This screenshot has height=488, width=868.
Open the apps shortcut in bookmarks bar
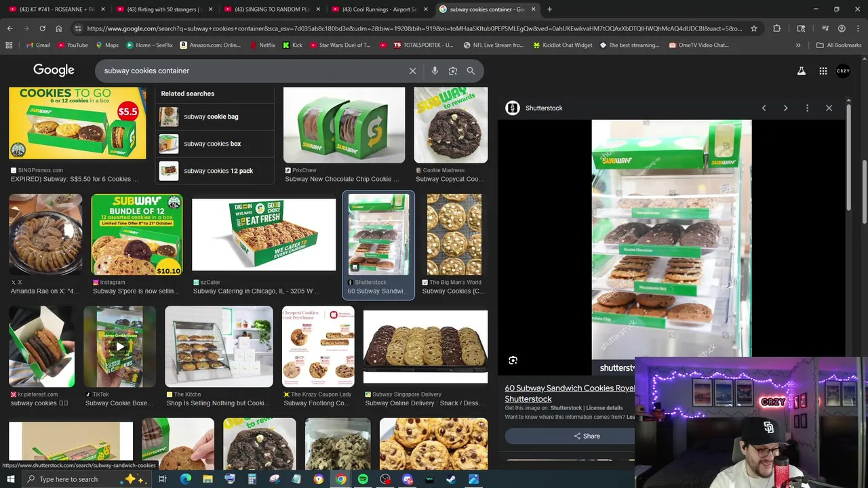[9, 45]
